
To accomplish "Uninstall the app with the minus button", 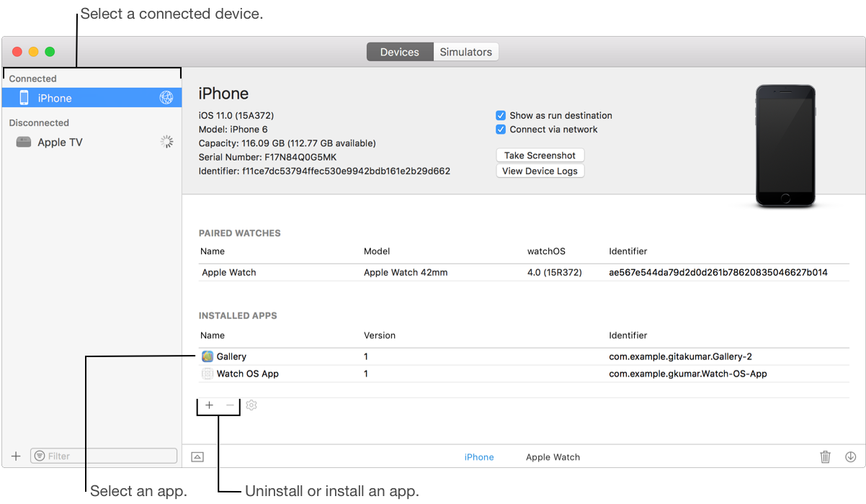I will [x=230, y=405].
